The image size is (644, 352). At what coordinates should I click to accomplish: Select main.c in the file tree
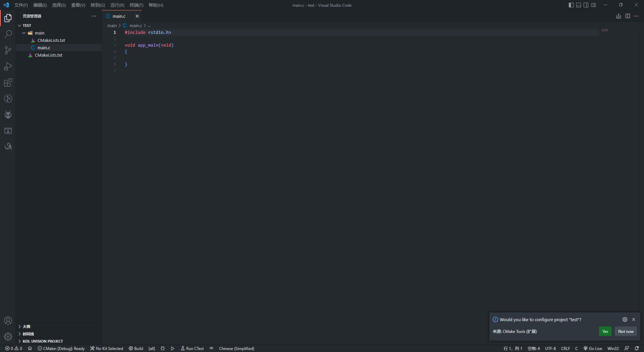point(59,48)
